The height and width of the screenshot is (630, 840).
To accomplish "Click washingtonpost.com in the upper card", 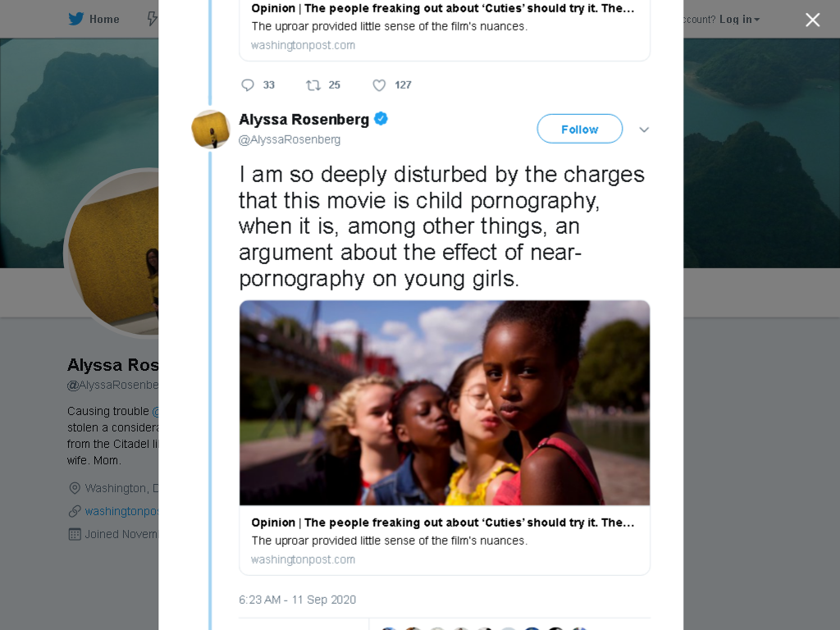I will pos(303,46).
